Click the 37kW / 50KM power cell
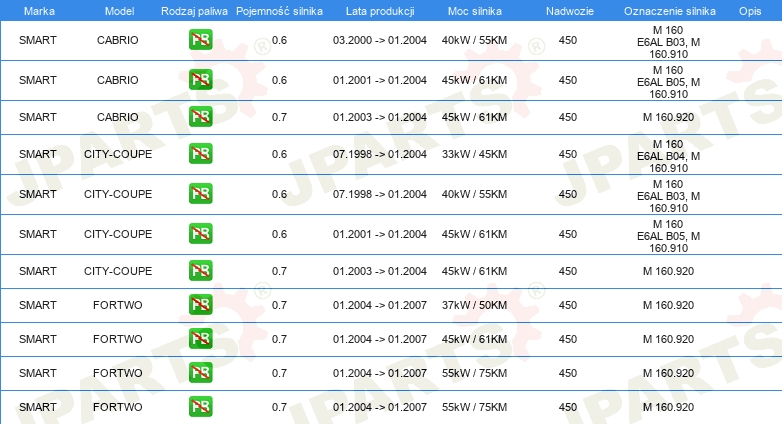This screenshot has height=424, width=782. pos(474,305)
